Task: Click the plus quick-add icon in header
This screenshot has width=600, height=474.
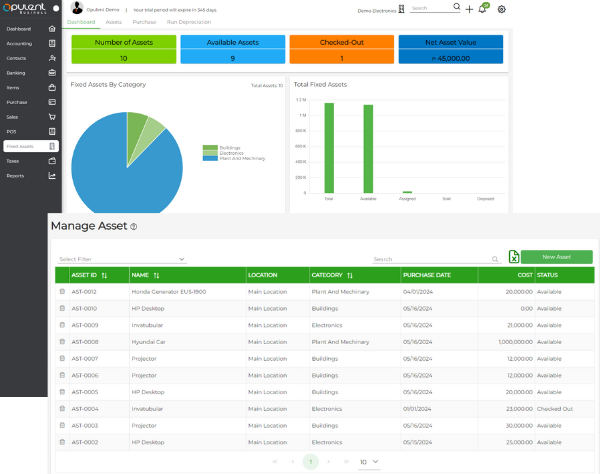Action: (x=468, y=9)
